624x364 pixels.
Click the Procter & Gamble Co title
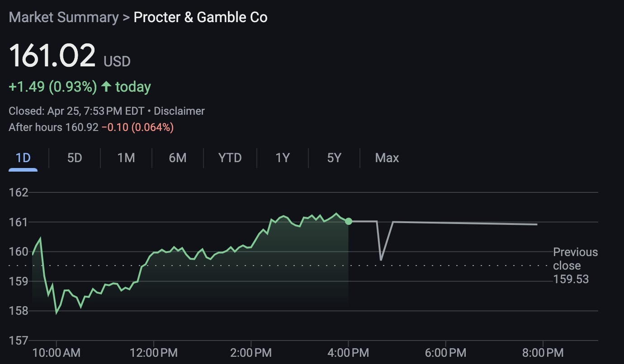pos(200,17)
